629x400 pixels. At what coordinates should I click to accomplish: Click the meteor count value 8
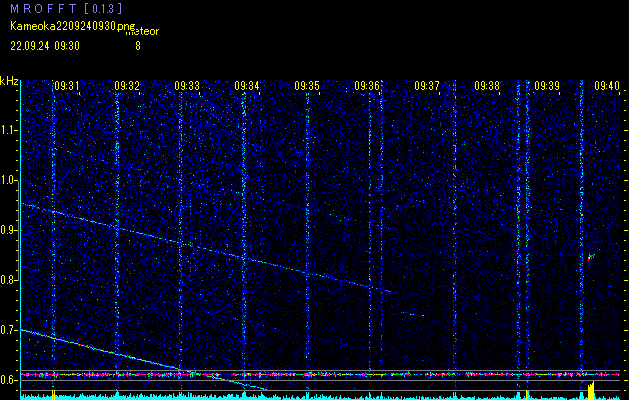(x=138, y=46)
